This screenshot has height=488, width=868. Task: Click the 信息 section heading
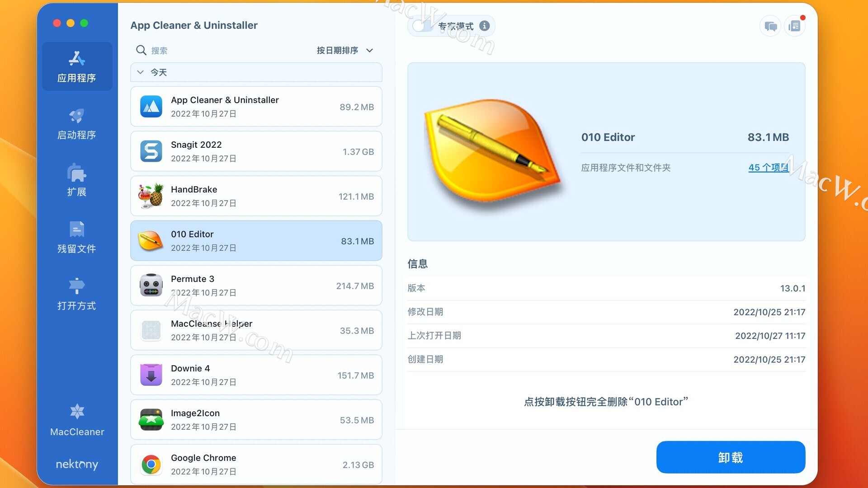point(418,264)
